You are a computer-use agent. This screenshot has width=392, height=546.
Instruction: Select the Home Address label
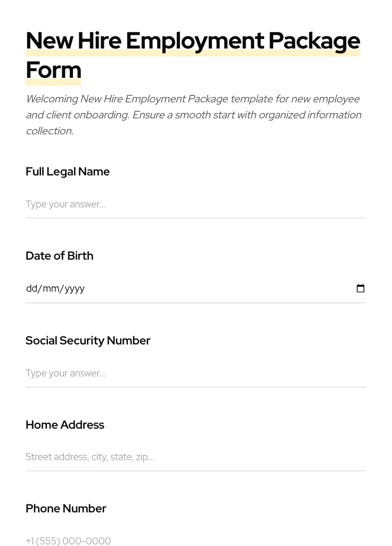pos(64,425)
